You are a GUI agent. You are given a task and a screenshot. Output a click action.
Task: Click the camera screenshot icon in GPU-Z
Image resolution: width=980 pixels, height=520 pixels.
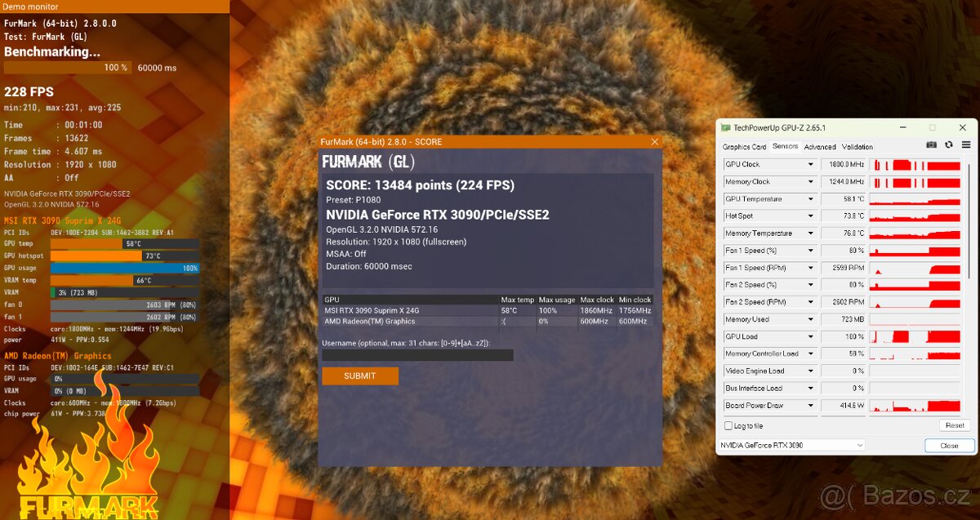931,144
